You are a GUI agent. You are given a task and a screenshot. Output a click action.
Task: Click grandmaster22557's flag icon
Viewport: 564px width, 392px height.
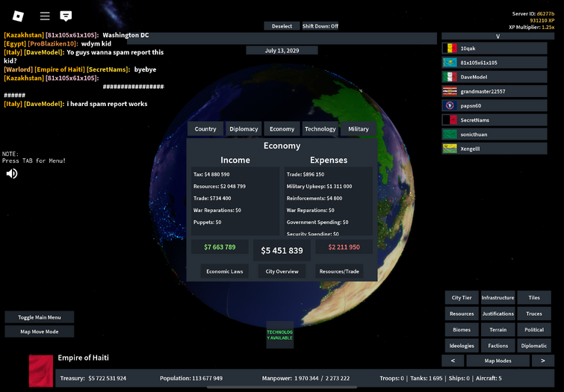[x=450, y=91]
